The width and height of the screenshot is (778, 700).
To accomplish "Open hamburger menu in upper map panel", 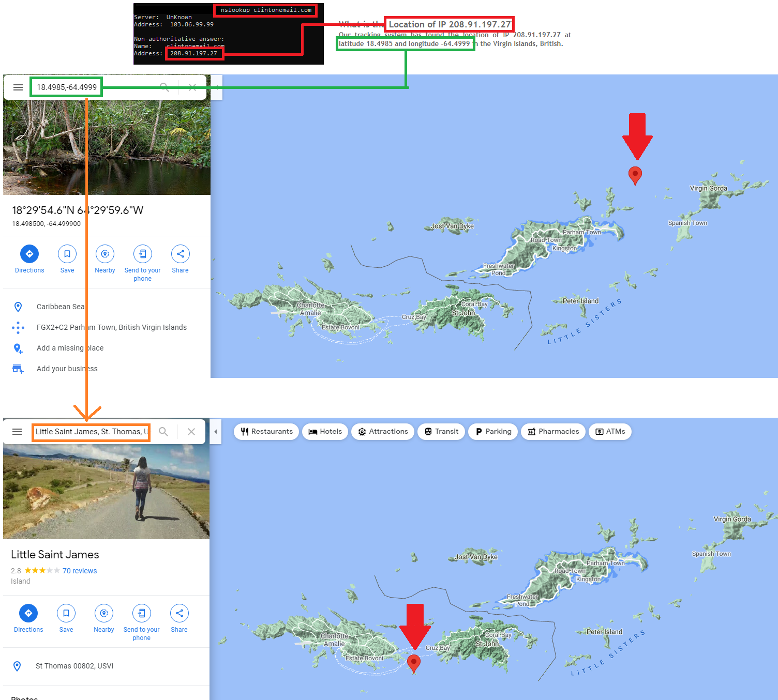I will [18, 87].
